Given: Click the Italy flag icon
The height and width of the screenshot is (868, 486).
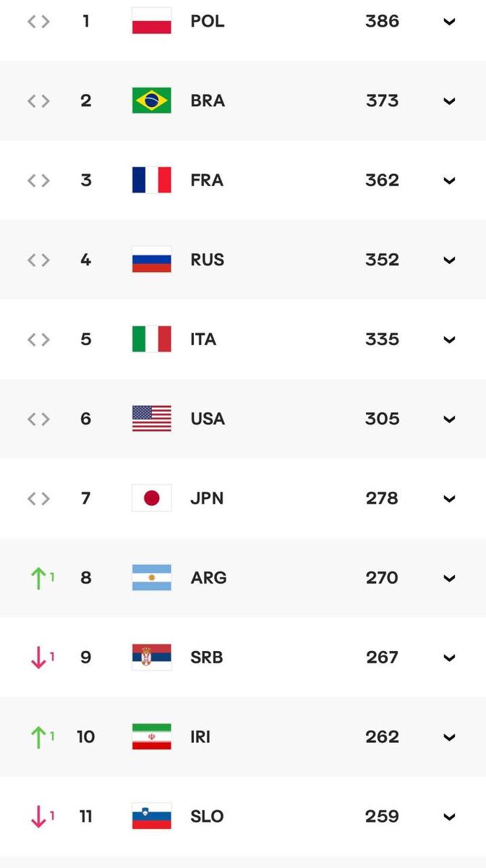Looking at the screenshot, I should [x=152, y=339].
